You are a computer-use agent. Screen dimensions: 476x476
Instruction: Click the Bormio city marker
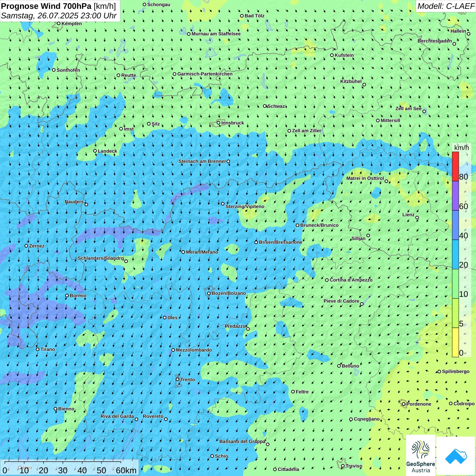(x=67, y=295)
